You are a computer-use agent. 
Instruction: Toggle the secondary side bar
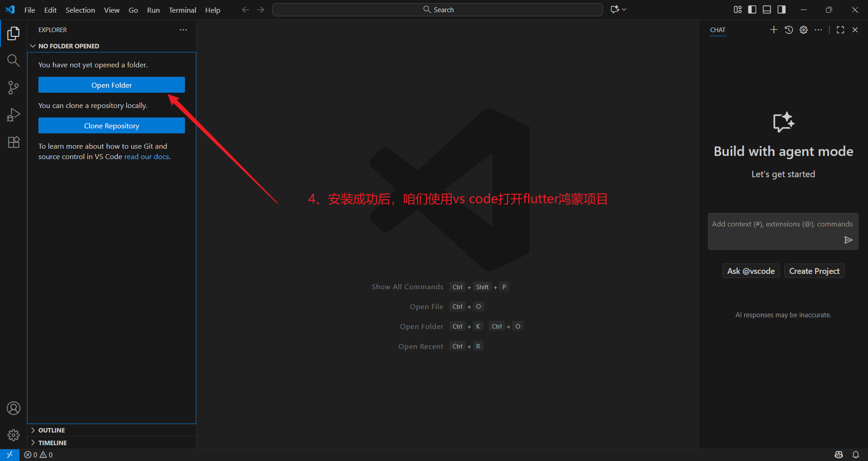click(x=782, y=9)
